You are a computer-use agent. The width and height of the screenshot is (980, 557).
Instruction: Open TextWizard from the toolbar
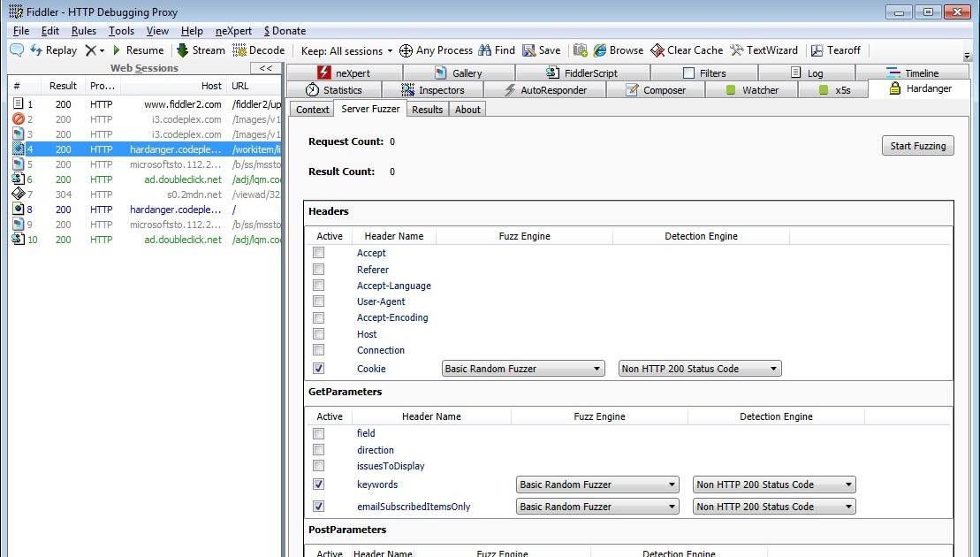[x=763, y=50]
